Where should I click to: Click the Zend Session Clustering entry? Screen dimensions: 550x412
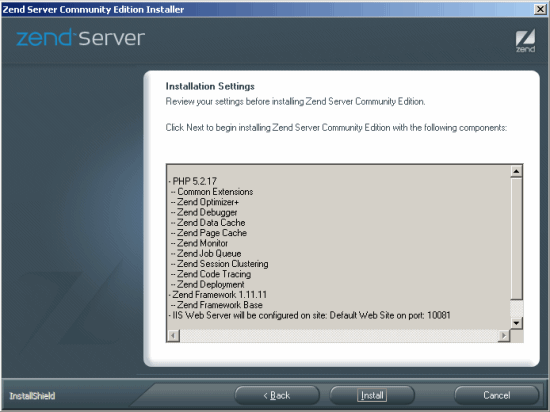coord(220,264)
